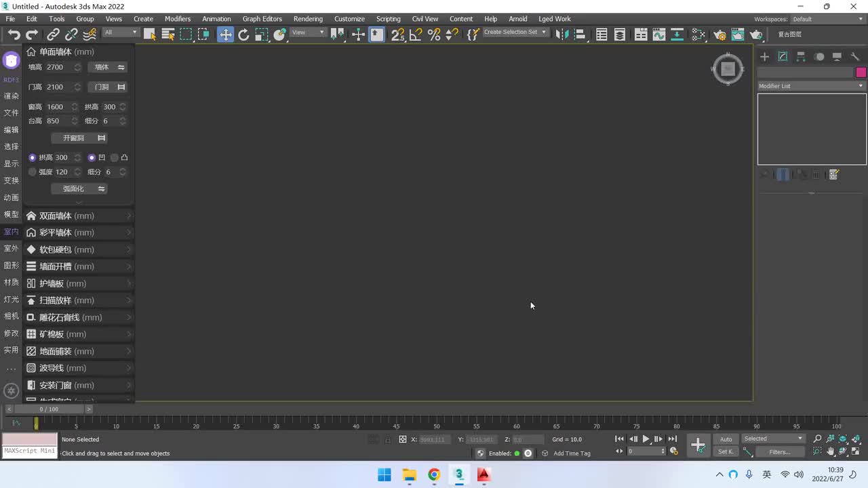Open the Curve Editor

point(659,35)
